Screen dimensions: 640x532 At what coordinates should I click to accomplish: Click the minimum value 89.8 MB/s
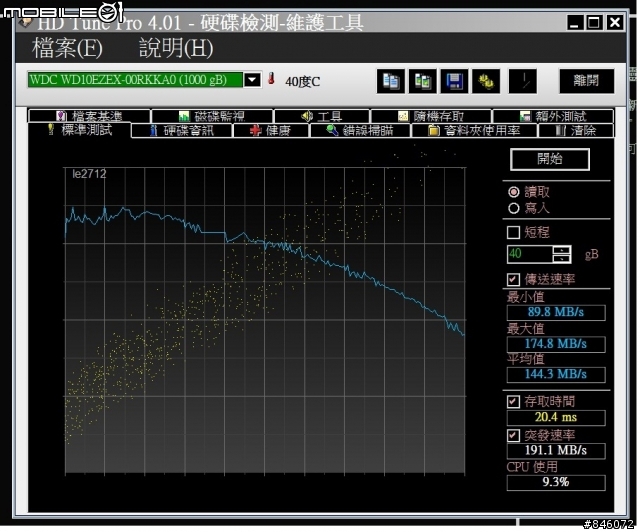pos(556,312)
